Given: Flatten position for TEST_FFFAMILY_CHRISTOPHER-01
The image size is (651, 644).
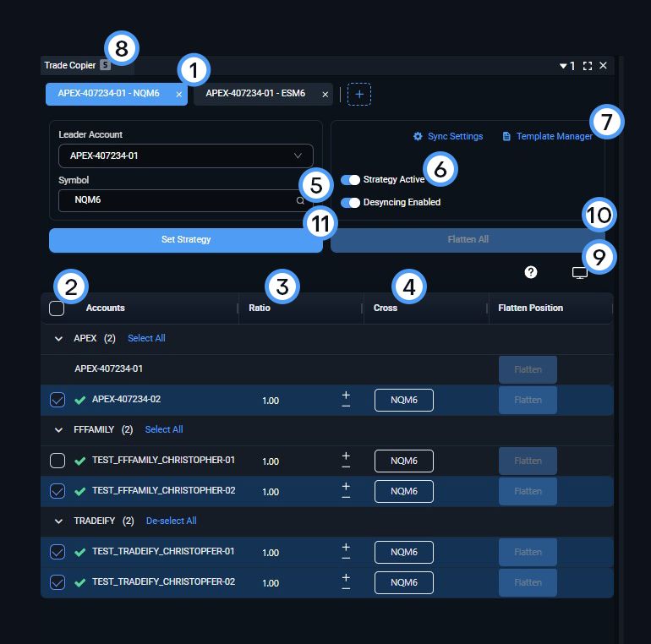Looking at the screenshot, I should tap(528, 461).
